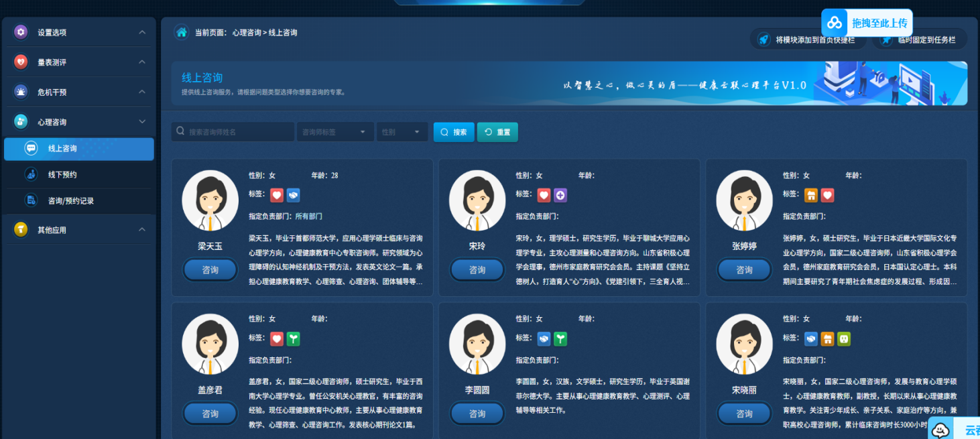Click the purple plus tag on 宋玲's card
This screenshot has width=980, height=439.
point(560,195)
